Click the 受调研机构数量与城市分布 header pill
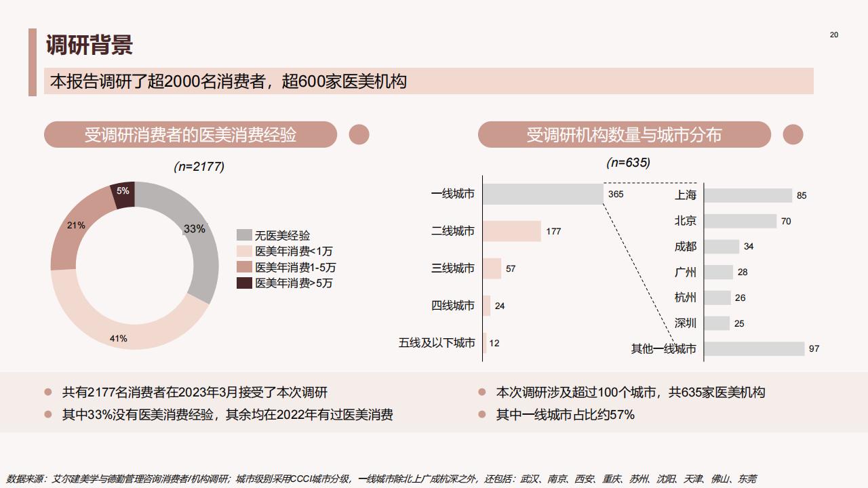The width and height of the screenshot is (868, 488). (x=625, y=135)
